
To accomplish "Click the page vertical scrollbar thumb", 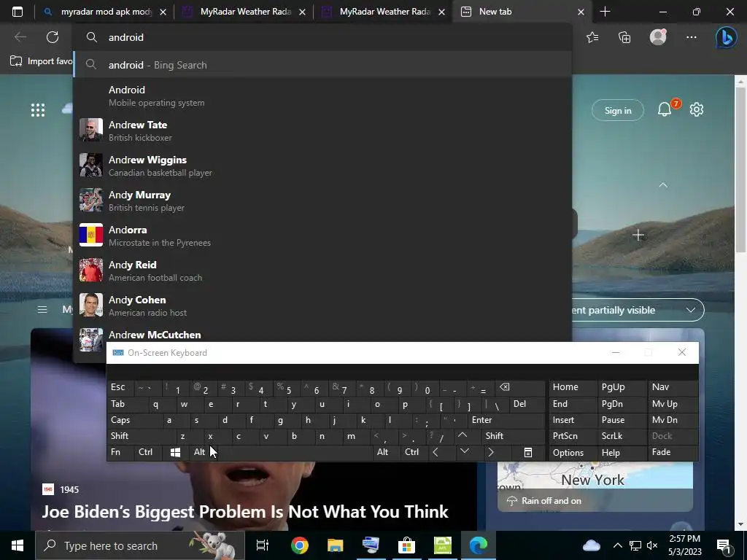I will pyautogui.click(x=740, y=169).
